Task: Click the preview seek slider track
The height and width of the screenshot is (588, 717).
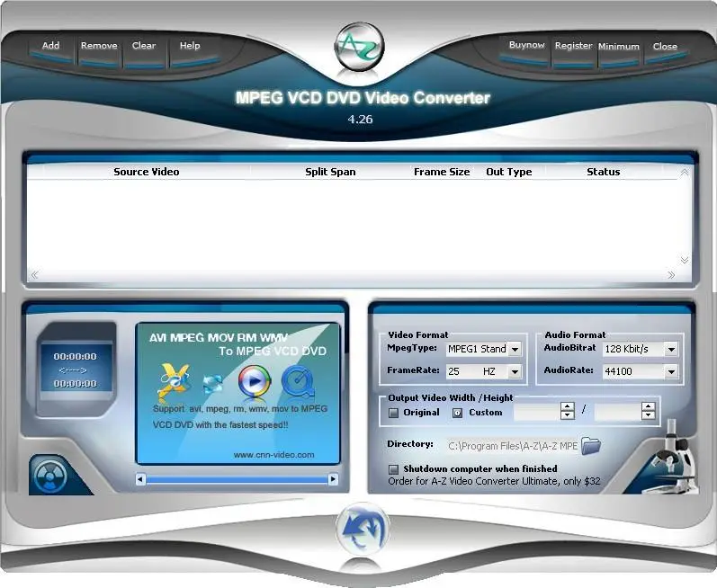Action: coord(237,479)
